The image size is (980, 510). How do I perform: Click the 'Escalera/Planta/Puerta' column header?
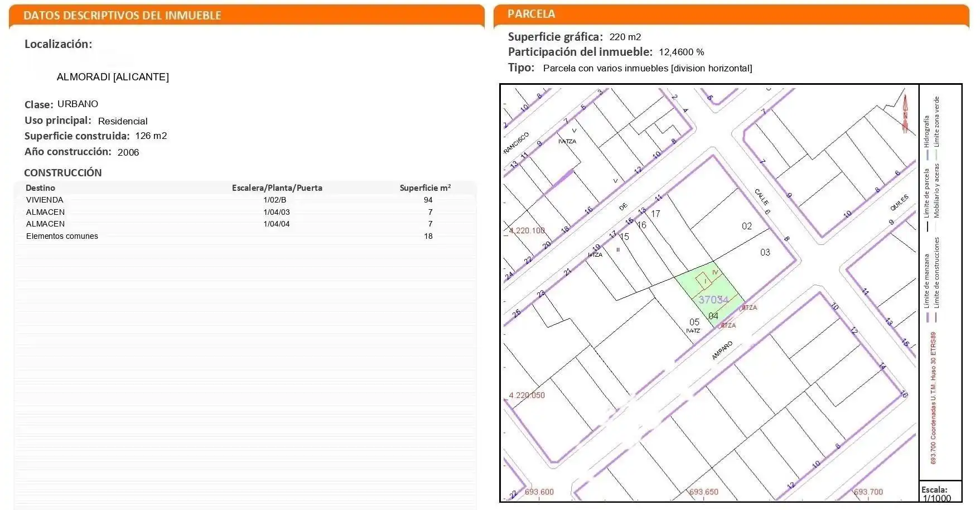(277, 188)
